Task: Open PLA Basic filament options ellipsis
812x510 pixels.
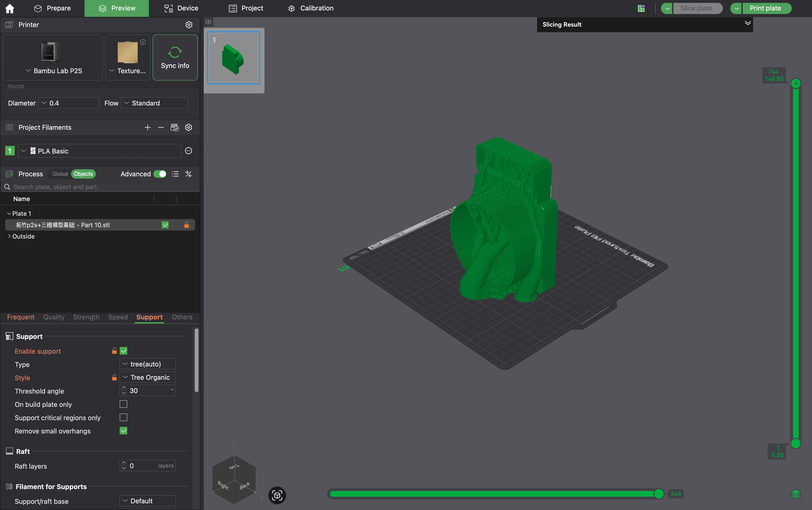Action: 189,151
